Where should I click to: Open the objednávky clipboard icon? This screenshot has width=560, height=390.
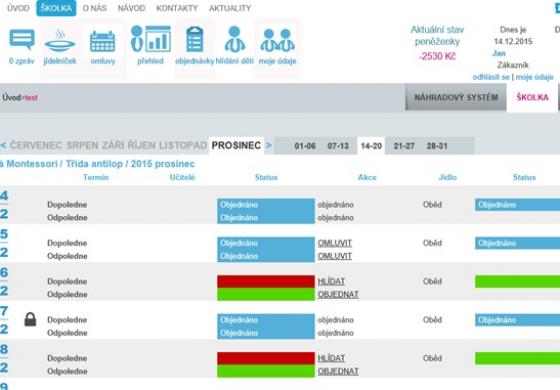click(x=195, y=39)
